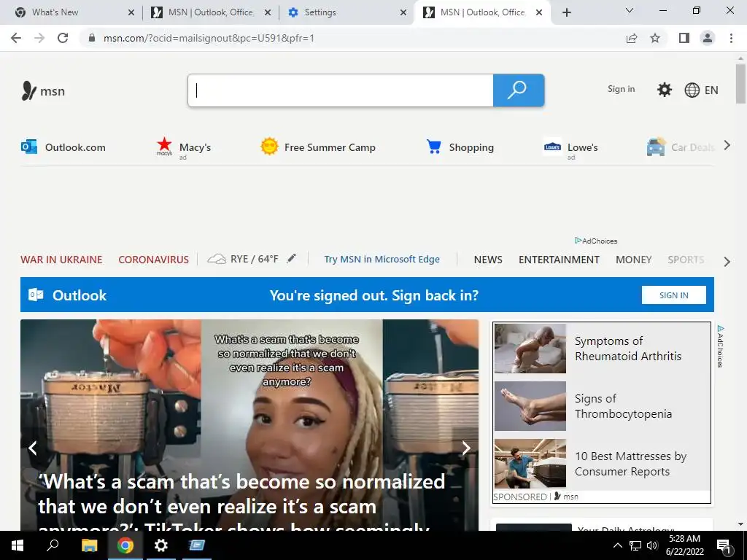
Task: Open SPORTS category
Action: (686, 260)
